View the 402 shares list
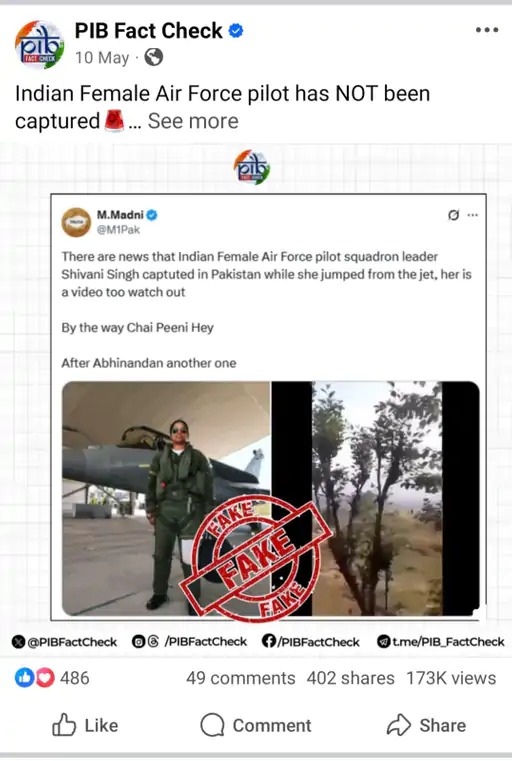The width and height of the screenshot is (512, 761). [x=350, y=678]
